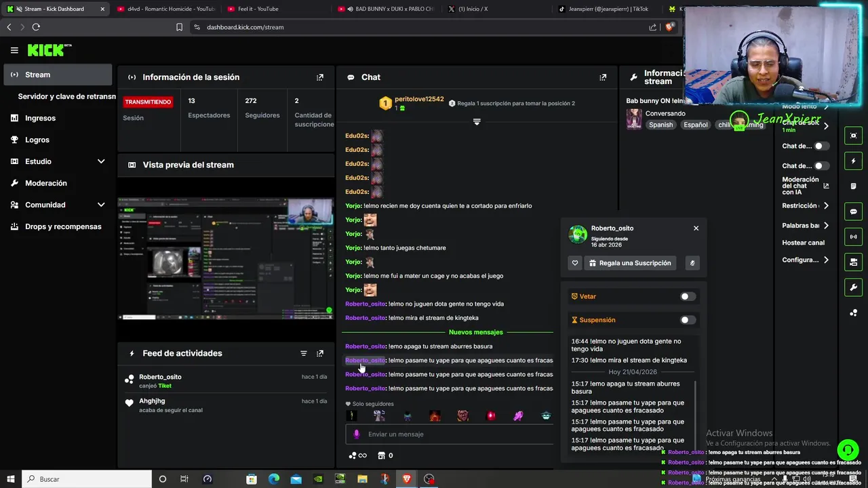Viewport: 868px width, 488px height.
Task: Open Servidor y clave de retransmisión
Action: click(x=66, y=96)
